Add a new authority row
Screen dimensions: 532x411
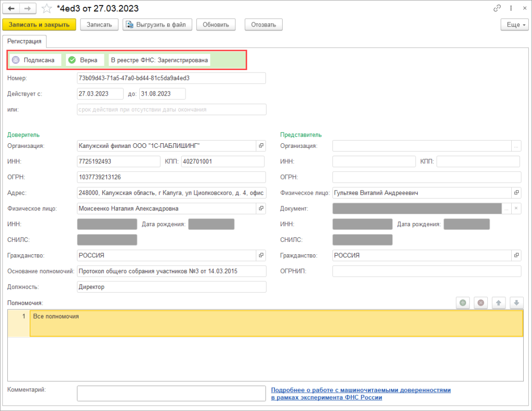462,303
